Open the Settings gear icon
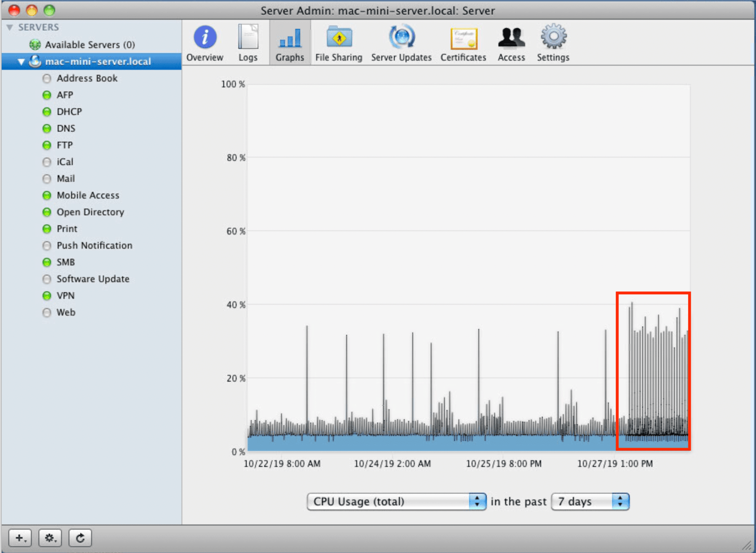 [x=554, y=37]
